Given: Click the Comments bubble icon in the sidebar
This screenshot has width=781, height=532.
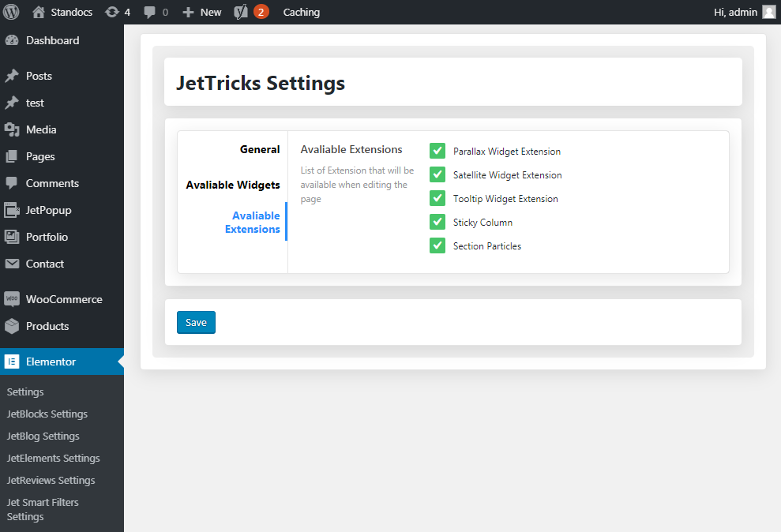Looking at the screenshot, I should pos(12,184).
